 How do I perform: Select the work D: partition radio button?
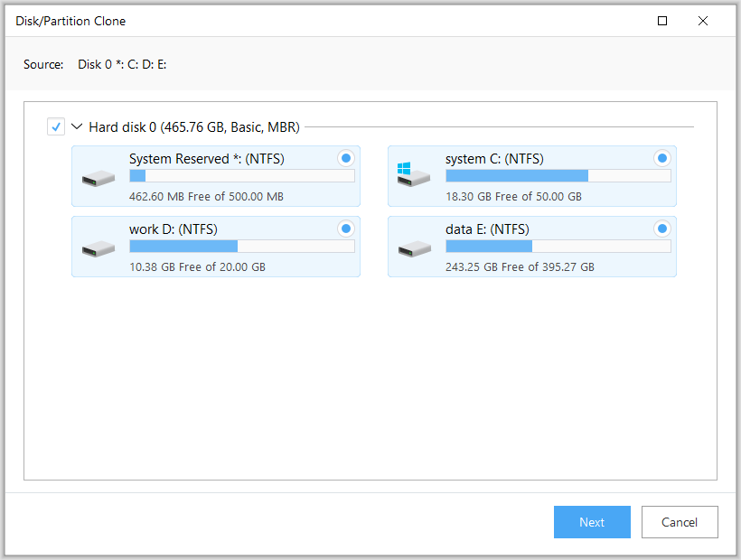pos(345,229)
